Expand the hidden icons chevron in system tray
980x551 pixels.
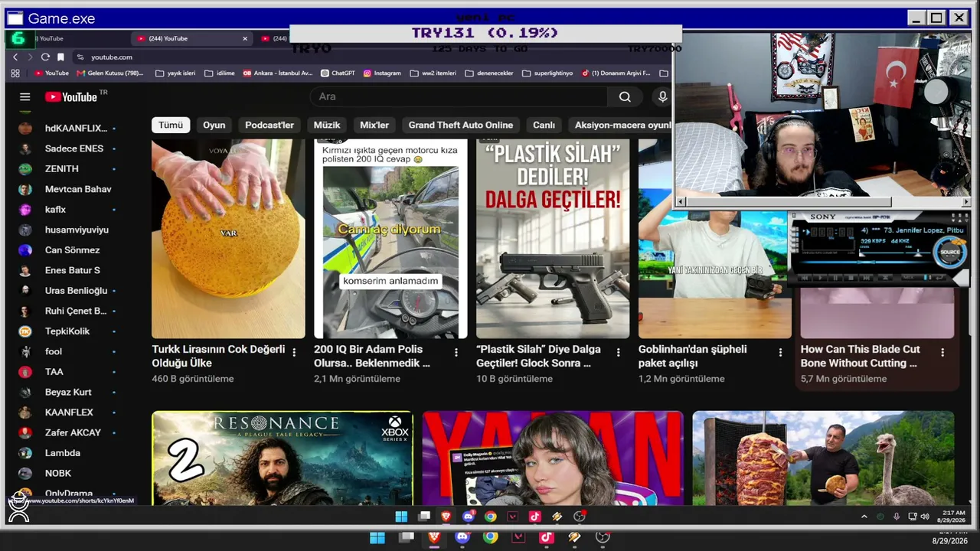pyautogui.click(x=864, y=517)
